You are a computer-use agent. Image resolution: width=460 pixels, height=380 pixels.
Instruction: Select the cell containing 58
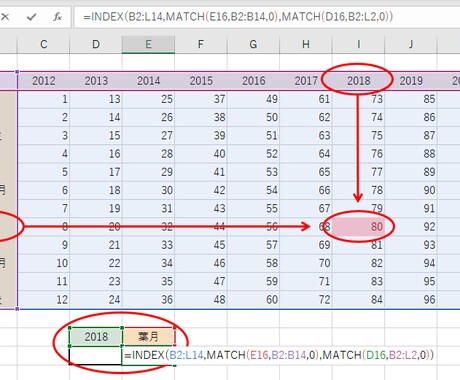(x=253, y=263)
